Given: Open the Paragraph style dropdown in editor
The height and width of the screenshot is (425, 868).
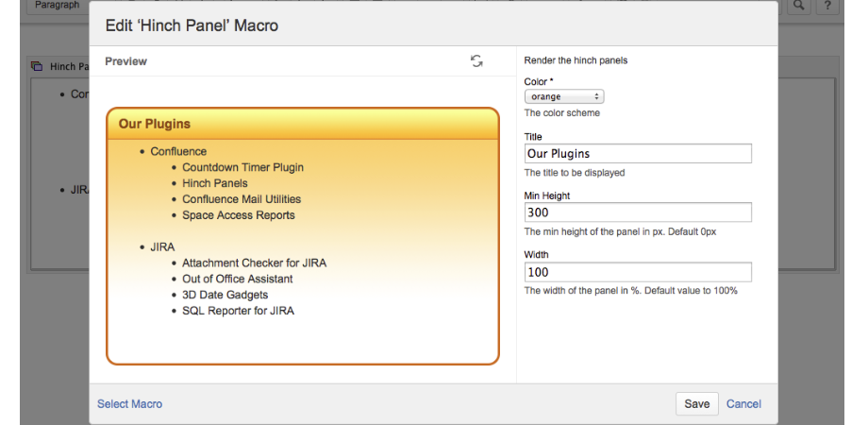Looking at the screenshot, I should point(58,5).
